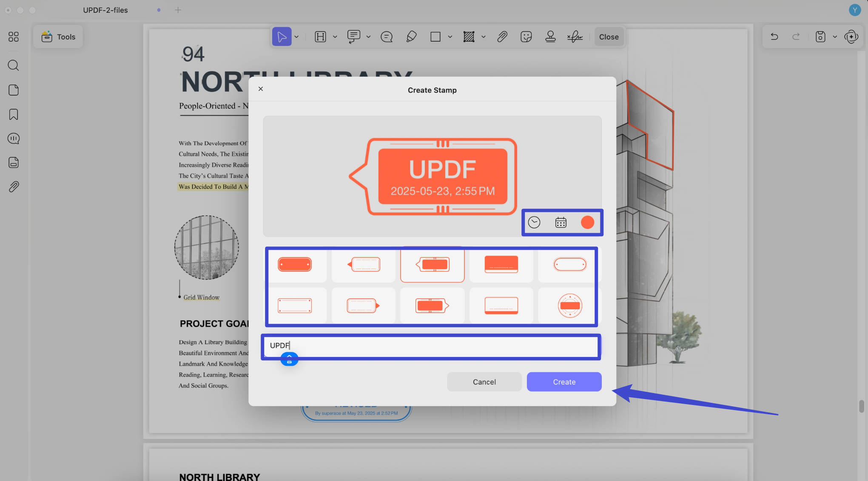Screen dimensions: 868x481
Task: Open the stamp tool
Action: [550, 37]
